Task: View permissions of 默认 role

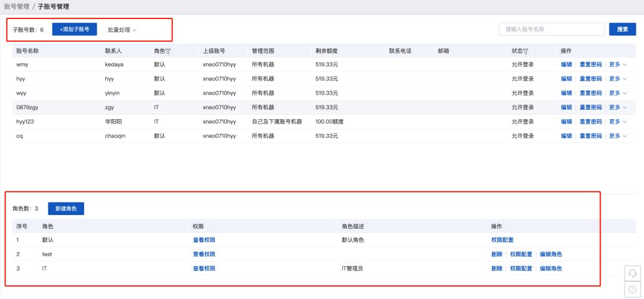Action: [x=204, y=240]
